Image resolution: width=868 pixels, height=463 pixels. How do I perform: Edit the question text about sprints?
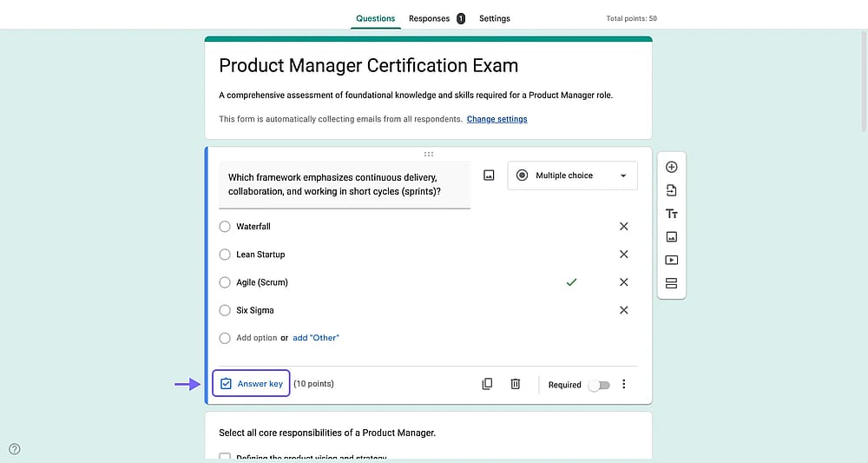(345, 185)
